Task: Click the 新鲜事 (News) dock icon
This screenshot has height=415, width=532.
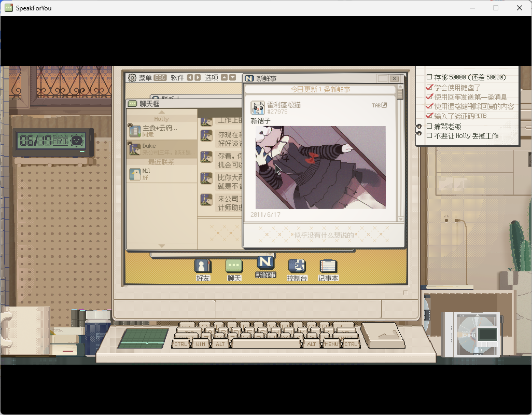Action: [x=265, y=264]
